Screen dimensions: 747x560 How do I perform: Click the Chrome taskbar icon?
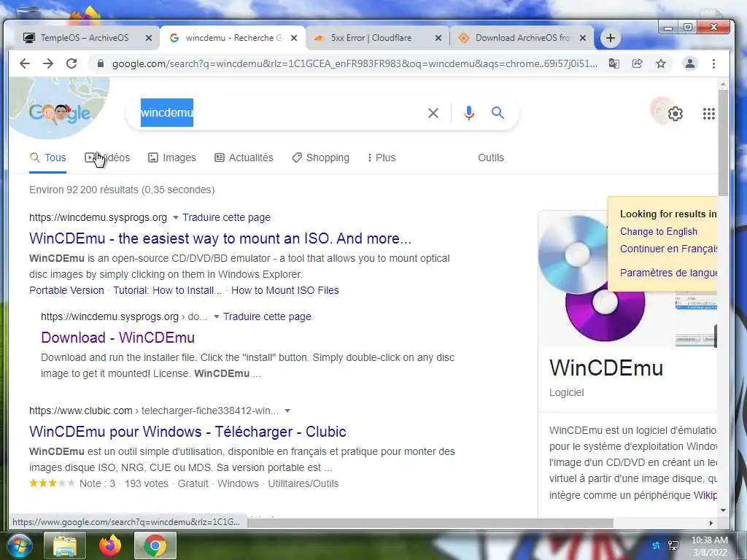click(x=155, y=545)
